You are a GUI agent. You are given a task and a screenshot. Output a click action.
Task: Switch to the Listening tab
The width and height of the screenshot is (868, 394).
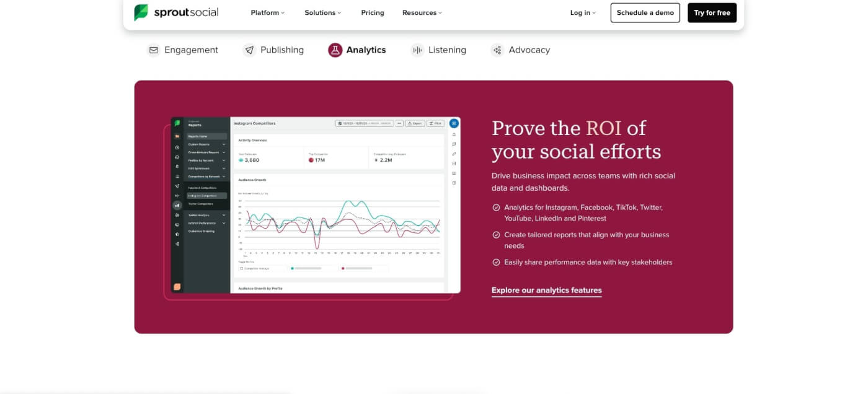tap(447, 50)
